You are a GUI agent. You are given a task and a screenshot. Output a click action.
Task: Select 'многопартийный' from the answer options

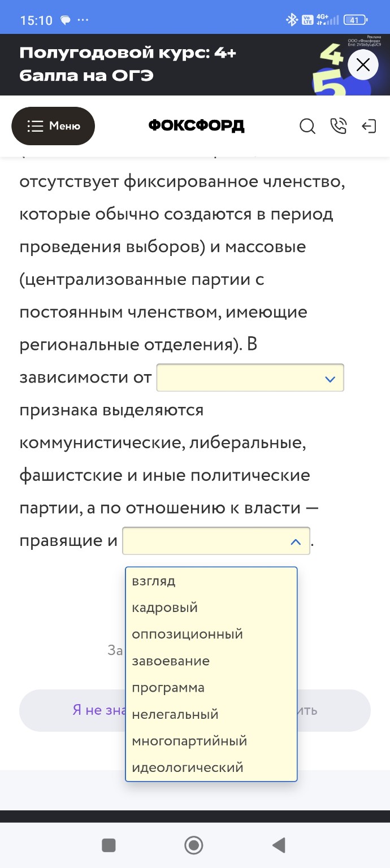[189, 741]
